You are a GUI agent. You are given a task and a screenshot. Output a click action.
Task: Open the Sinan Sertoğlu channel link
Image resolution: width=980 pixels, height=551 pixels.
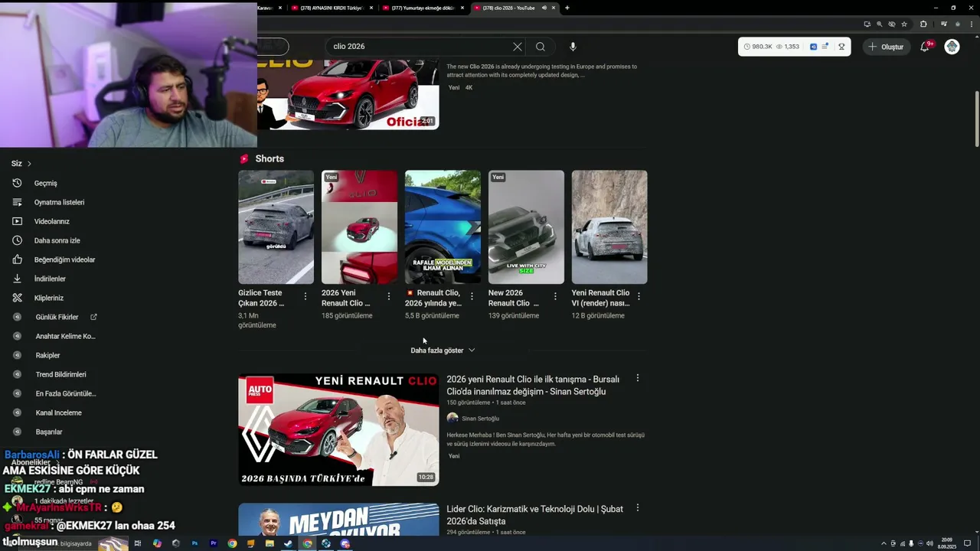[x=480, y=419]
